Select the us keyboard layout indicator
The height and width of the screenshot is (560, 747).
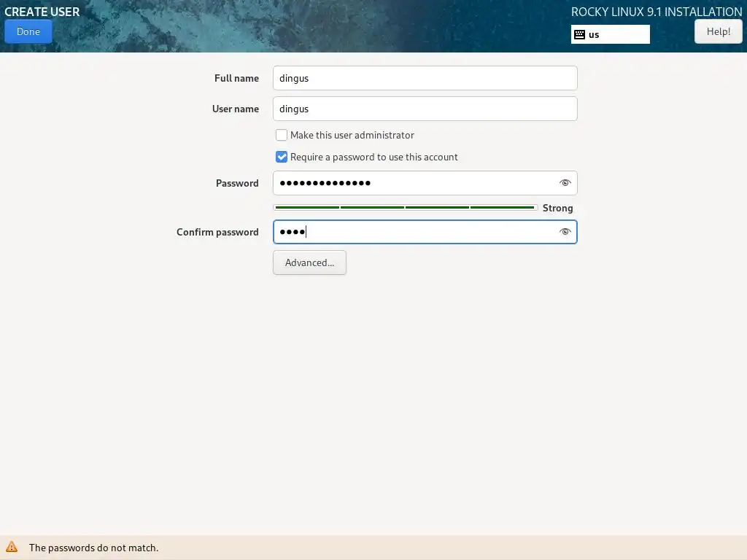click(x=611, y=34)
